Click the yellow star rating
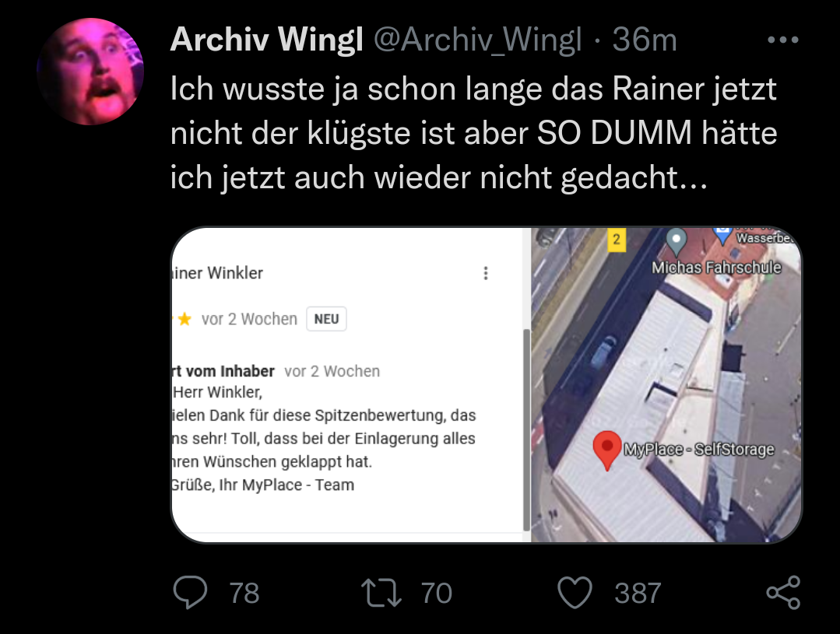This screenshot has width=840, height=634. 185,319
